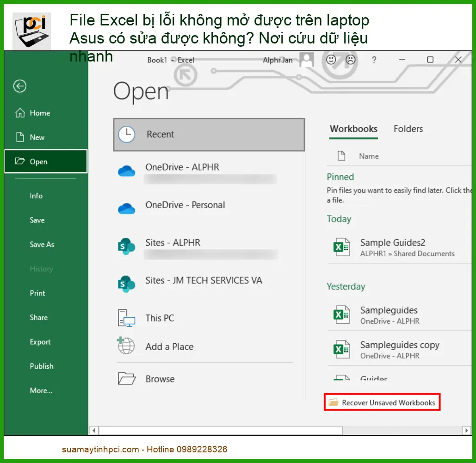Click the smiley feedback icon in title bar
Screen dimensions: 476x463
pos(330,59)
